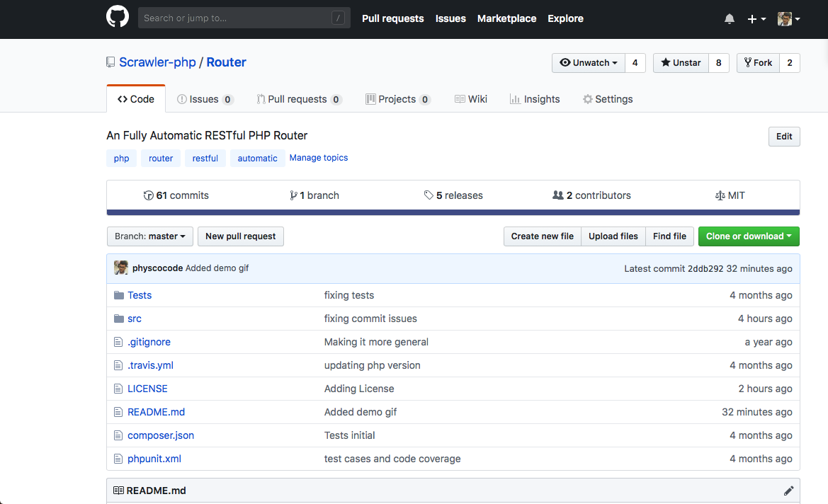The image size is (828, 504).
Task: Open Pull requests in top navigation
Action: (x=393, y=18)
